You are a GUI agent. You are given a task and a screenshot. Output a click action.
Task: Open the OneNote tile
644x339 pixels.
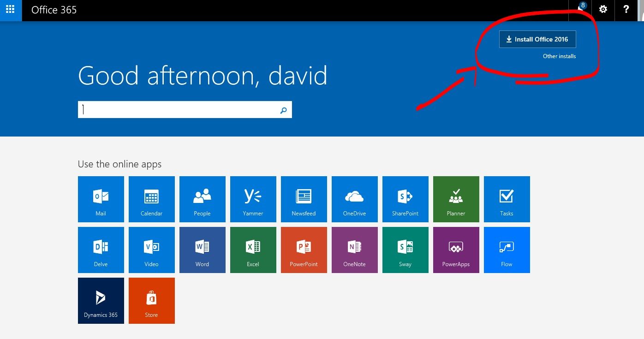tap(355, 250)
